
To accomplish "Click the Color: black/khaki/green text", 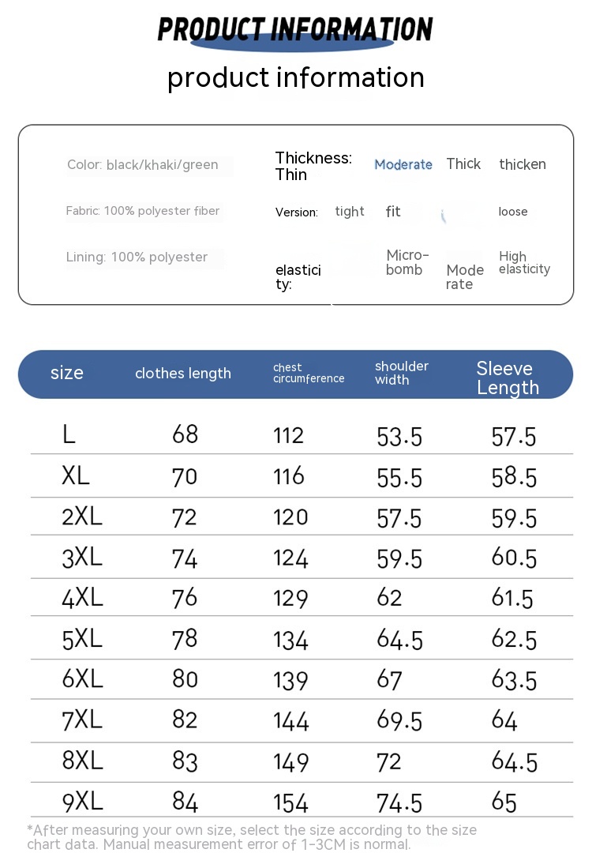I will (143, 165).
